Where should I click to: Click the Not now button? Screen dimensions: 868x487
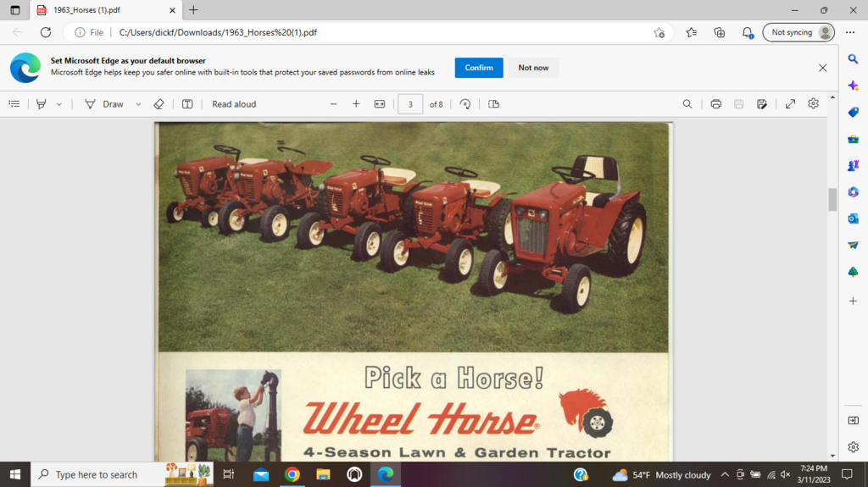point(533,68)
